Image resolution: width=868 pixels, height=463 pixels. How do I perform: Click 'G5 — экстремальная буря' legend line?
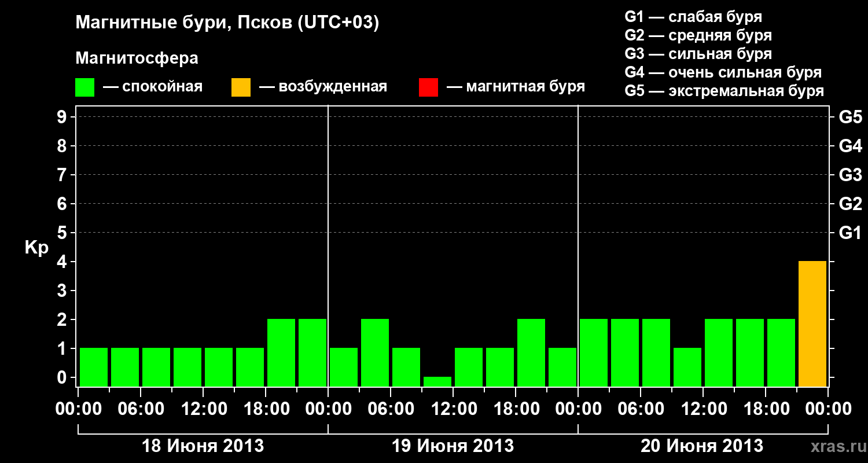pos(724,91)
